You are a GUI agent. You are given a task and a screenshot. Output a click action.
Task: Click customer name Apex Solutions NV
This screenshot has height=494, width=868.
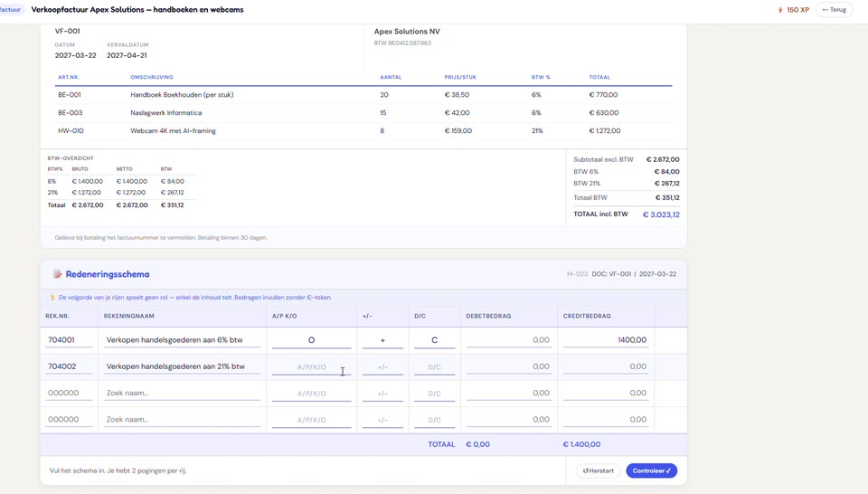[407, 32]
